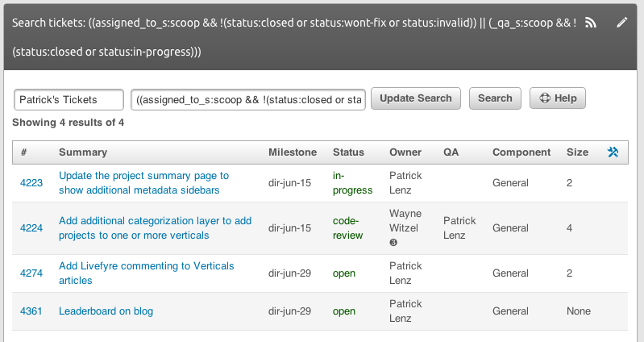Open ticket number 4361
The width and height of the screenshot is (644, 342).
[x=31, y=311]
